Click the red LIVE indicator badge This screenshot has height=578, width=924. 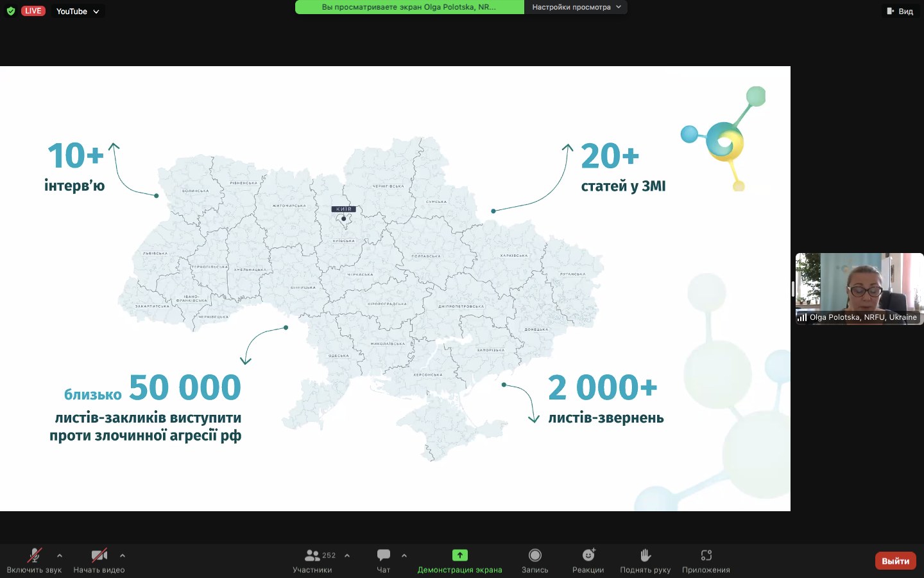[33, 11]
